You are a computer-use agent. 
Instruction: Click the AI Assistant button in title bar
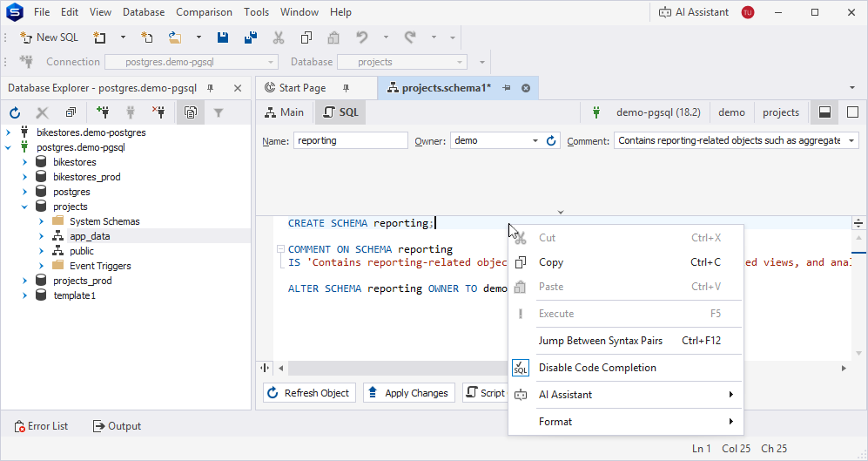click(694, 12)
